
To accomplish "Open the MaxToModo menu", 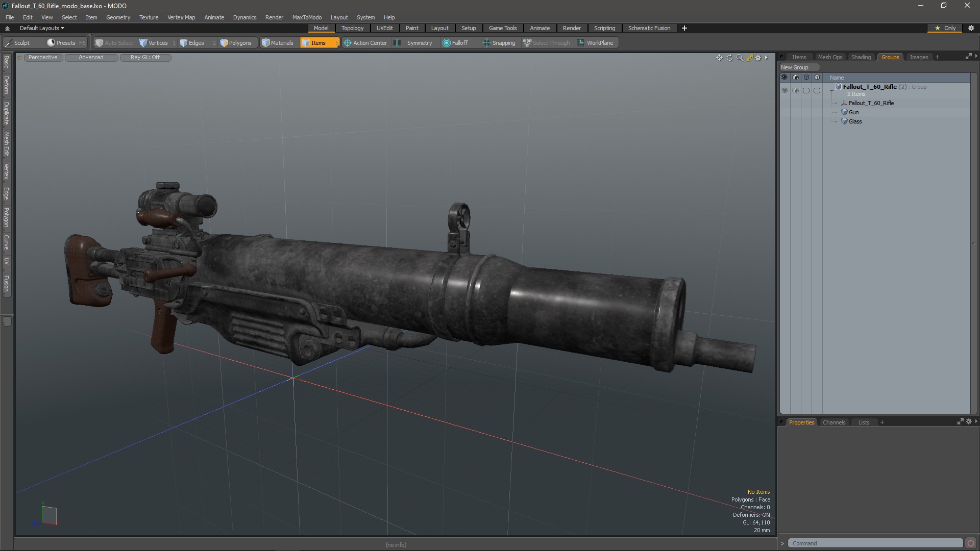I will (x=307, y=17).
